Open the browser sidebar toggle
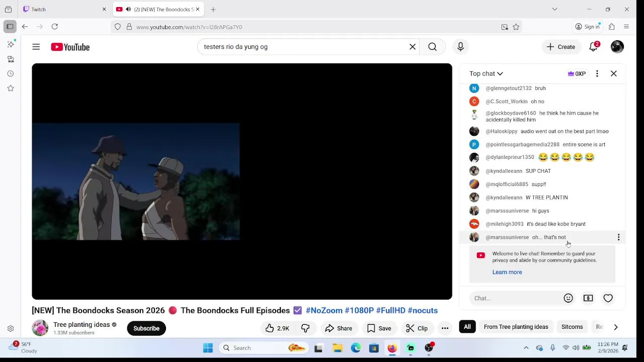 [10, 27]
